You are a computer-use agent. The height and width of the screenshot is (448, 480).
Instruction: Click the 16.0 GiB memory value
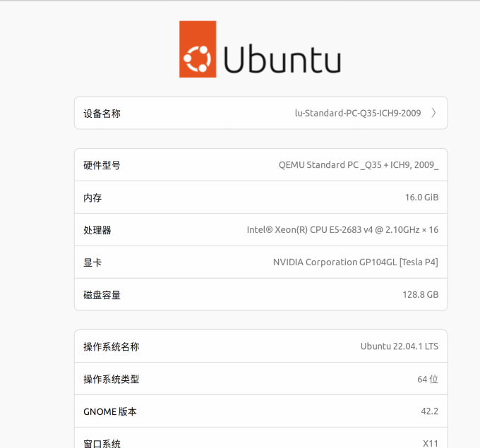point(421,198)
